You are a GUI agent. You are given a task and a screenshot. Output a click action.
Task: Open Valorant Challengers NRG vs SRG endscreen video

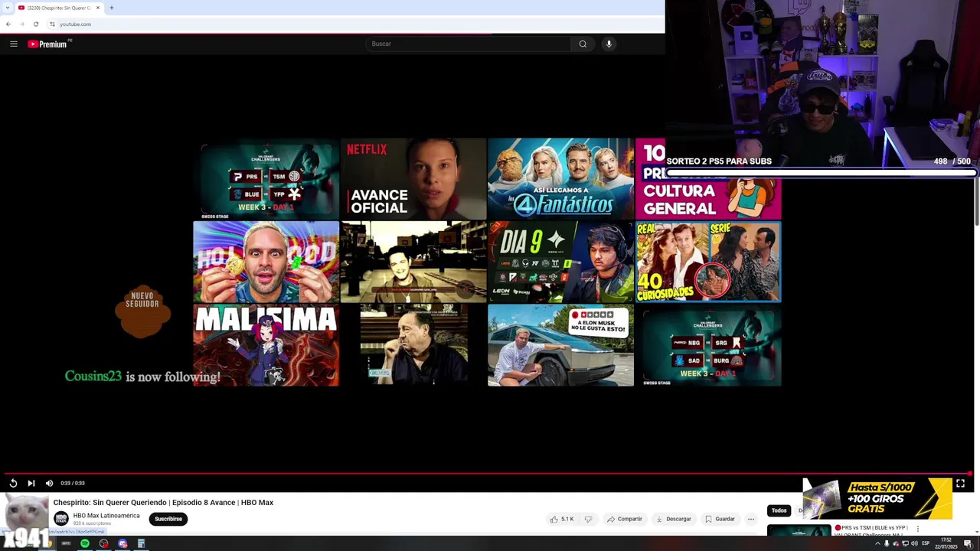click(708, 345)
